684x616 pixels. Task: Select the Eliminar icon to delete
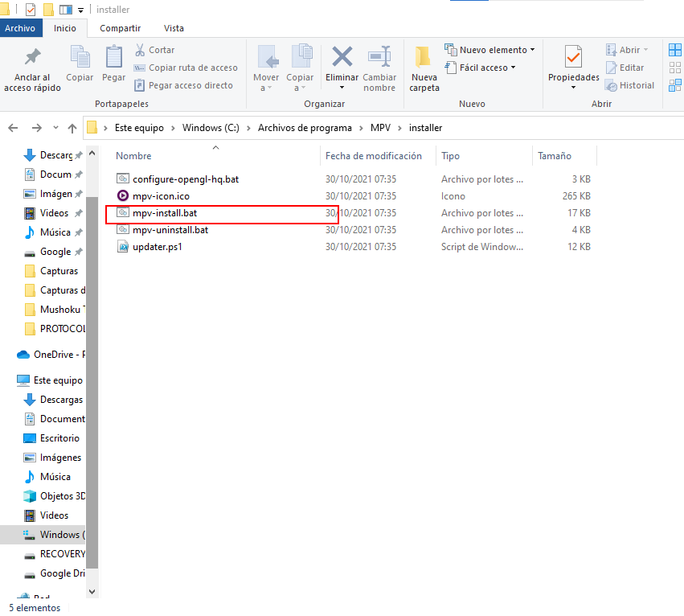pos(342,66)
